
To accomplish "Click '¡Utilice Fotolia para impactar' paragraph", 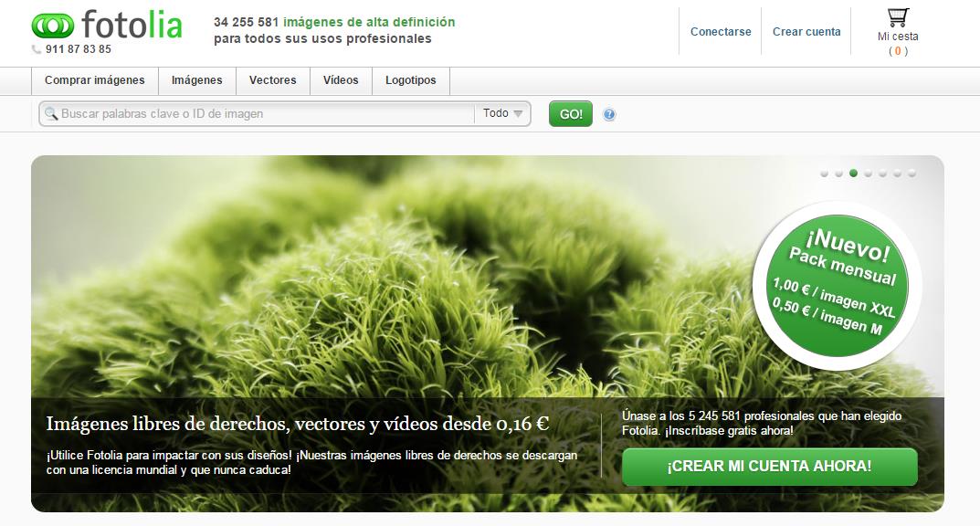I will [311, 463].
